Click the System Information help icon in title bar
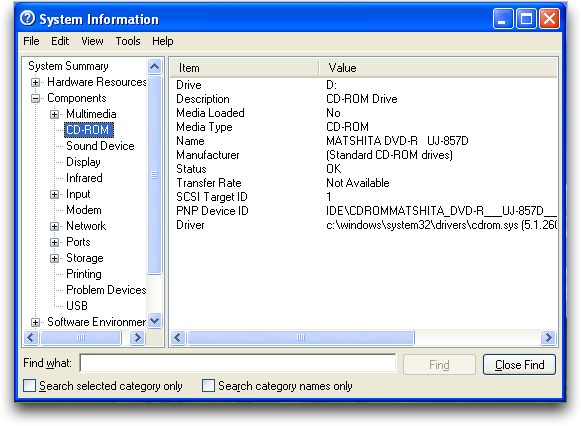 point(28,18)
